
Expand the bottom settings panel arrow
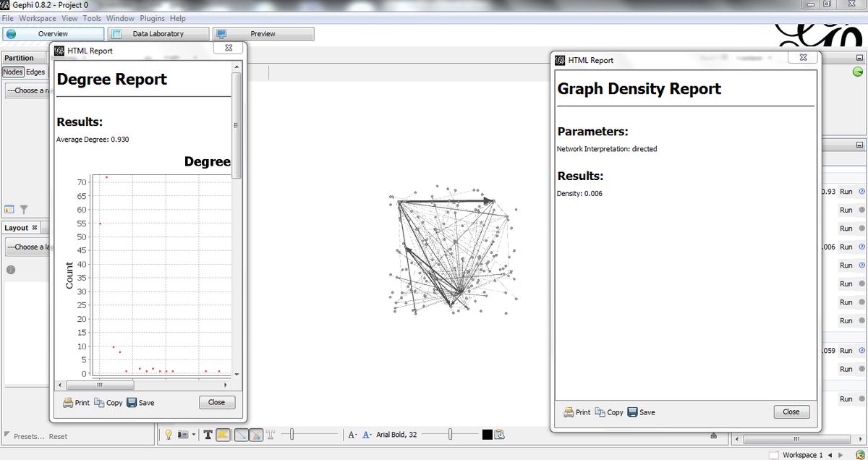point(713,435)
